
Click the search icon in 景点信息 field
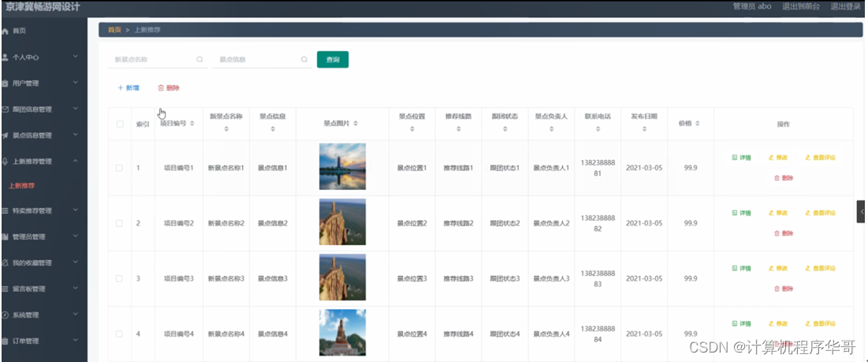click(x=304, y=59)
